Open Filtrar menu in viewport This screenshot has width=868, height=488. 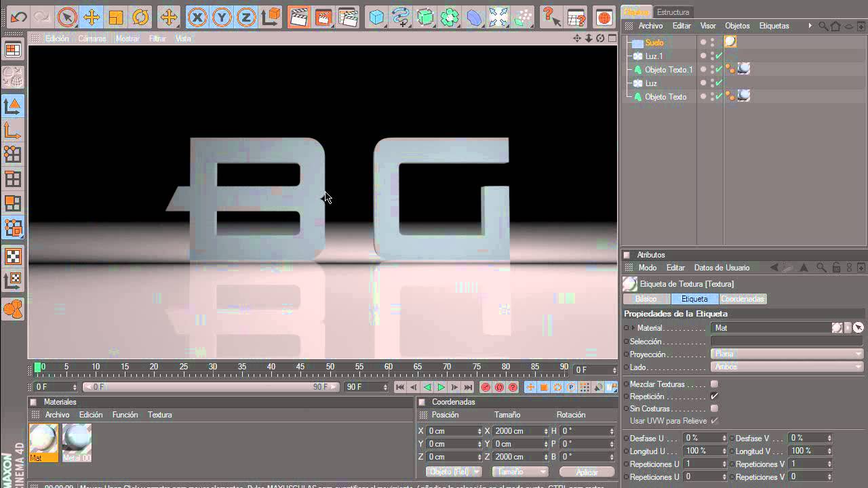coord(157,39)
